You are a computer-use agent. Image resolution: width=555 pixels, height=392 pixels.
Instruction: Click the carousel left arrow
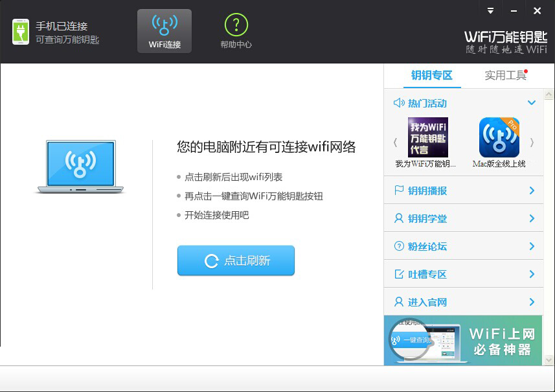click(395, 142)
